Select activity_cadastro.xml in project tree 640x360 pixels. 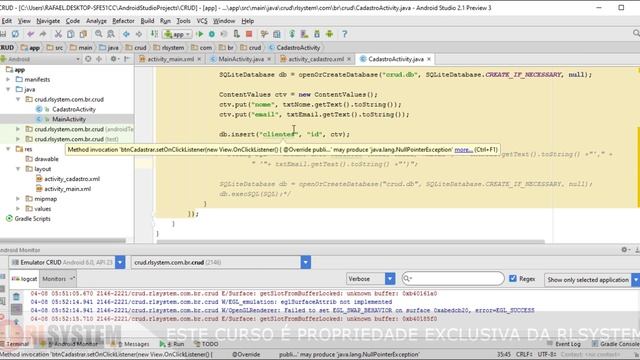(72, 179)
